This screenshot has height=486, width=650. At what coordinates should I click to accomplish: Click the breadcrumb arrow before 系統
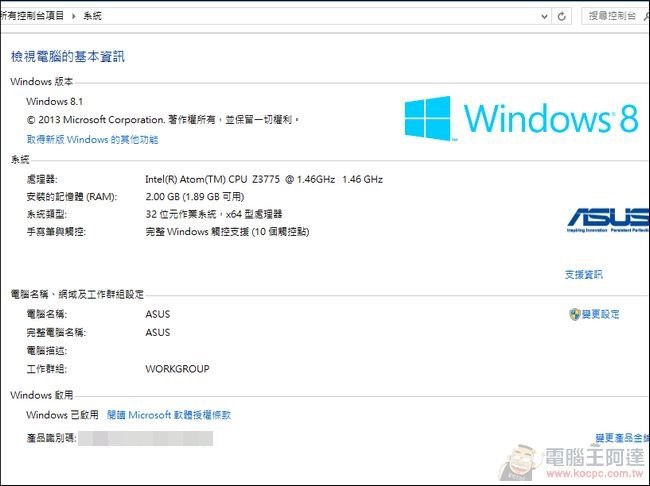click(73, 16)
